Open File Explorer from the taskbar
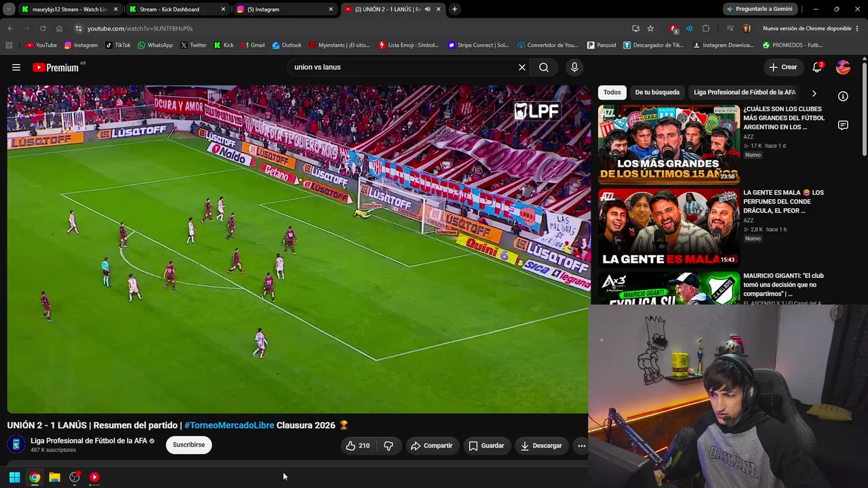This screenshot has height=488, width=868. (54, 477)
